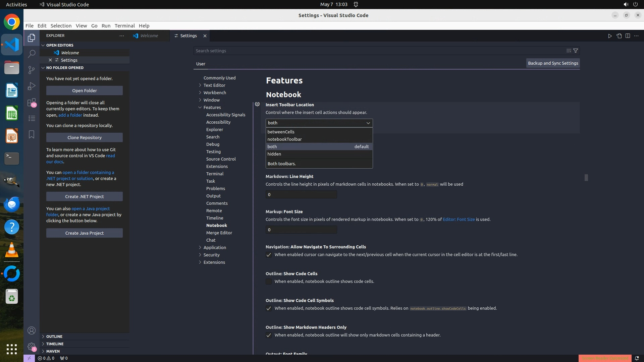The width and height of the screenshot is (644, 362).
Task: Select hidden option in dropdown list
Action: pos(274,154)
